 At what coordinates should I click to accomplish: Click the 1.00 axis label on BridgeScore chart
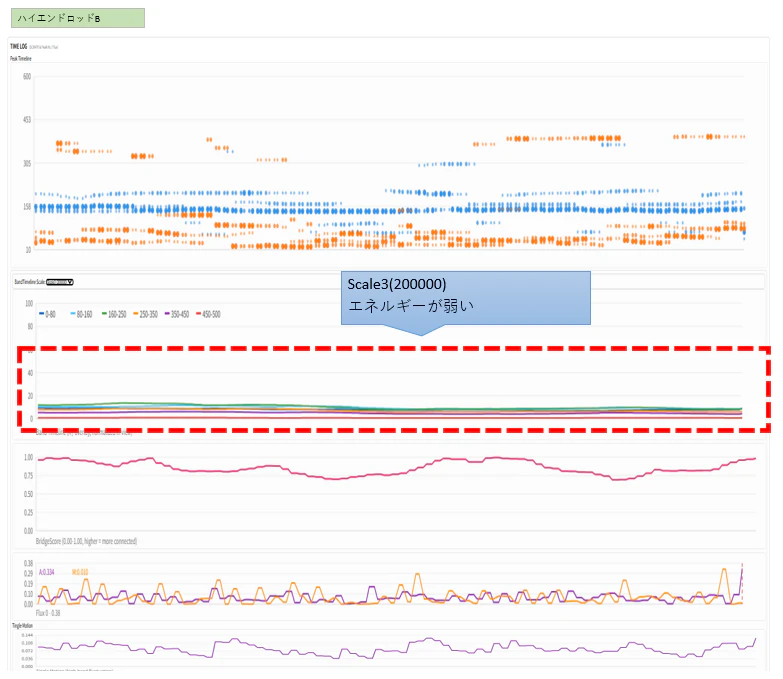click(x=28, y=457)
